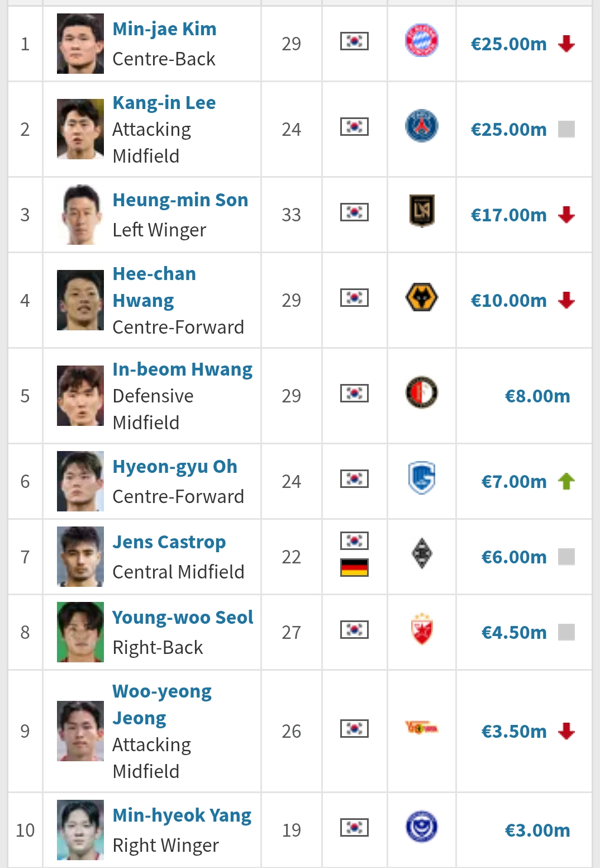
Task: Click the German flag beside Jens Castrop
Action: click(354, 568)
